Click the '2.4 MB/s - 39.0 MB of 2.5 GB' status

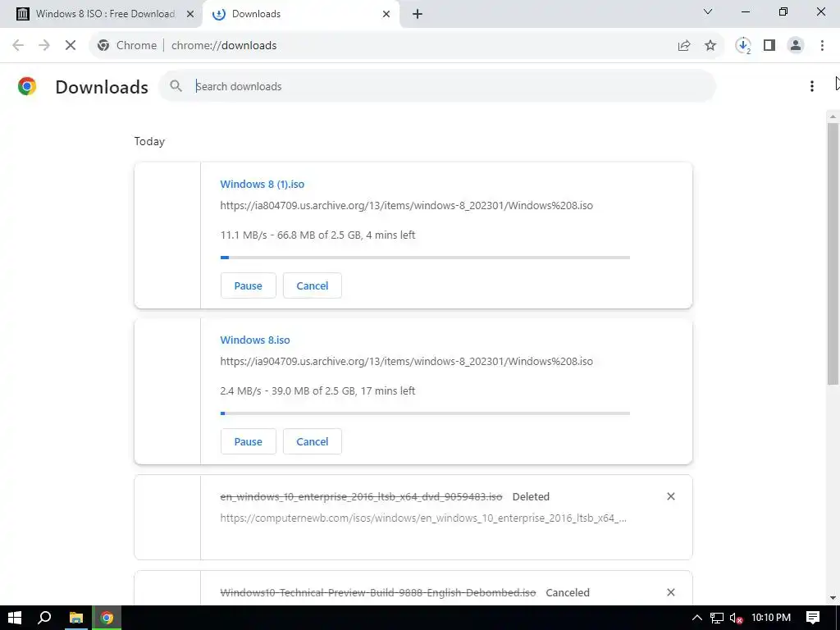pos(317,391)
